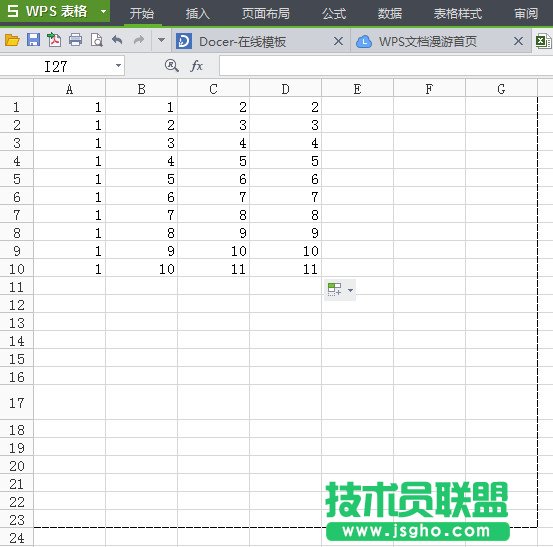Export to PDF icon in toolbar
Image resolution: width=553 pixels, height=547 pixels.
54,40
